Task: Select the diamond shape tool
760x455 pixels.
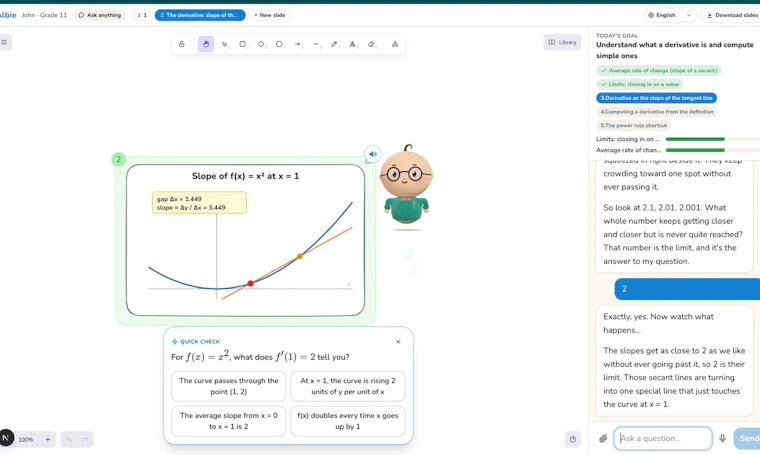Action: [x=261, y=44]
